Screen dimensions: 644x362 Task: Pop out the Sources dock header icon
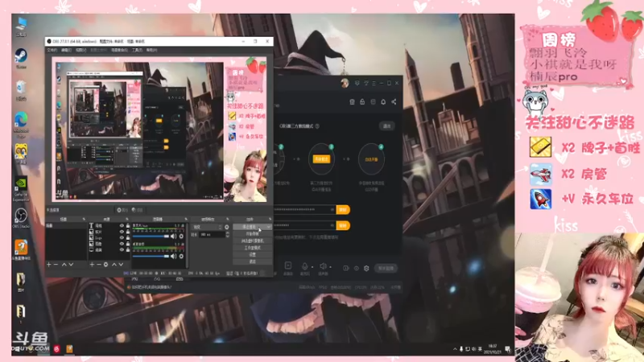point(127,219)
